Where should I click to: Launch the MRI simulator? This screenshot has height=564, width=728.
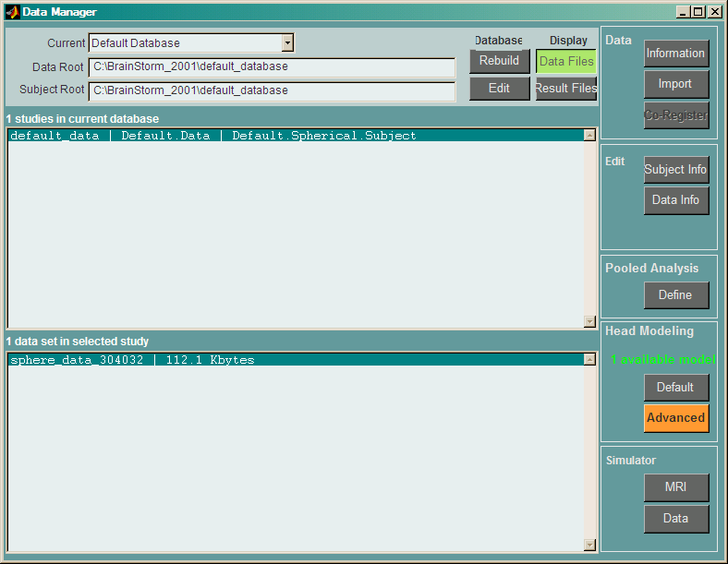click(675, 487)
